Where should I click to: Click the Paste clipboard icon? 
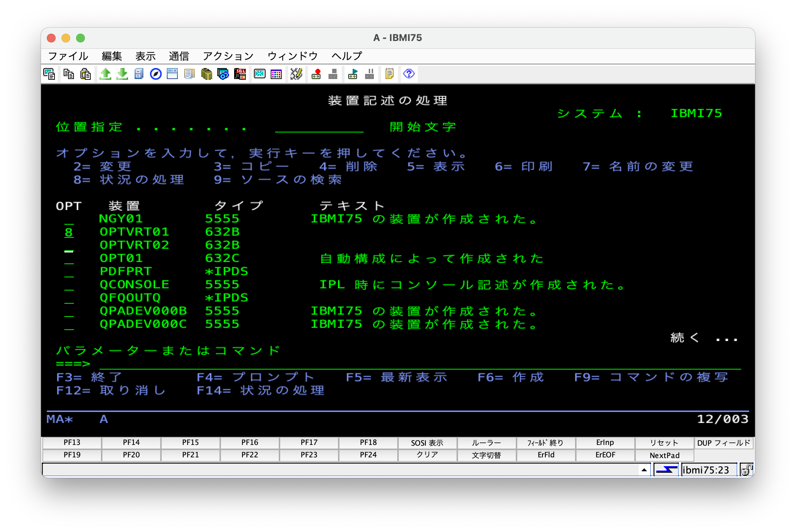click(x=86, y=74)
